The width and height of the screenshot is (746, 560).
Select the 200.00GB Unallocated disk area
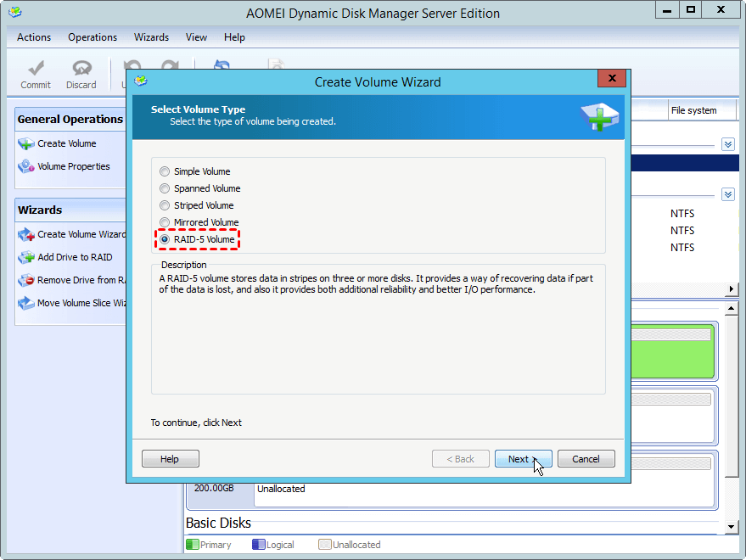(484, 493)
